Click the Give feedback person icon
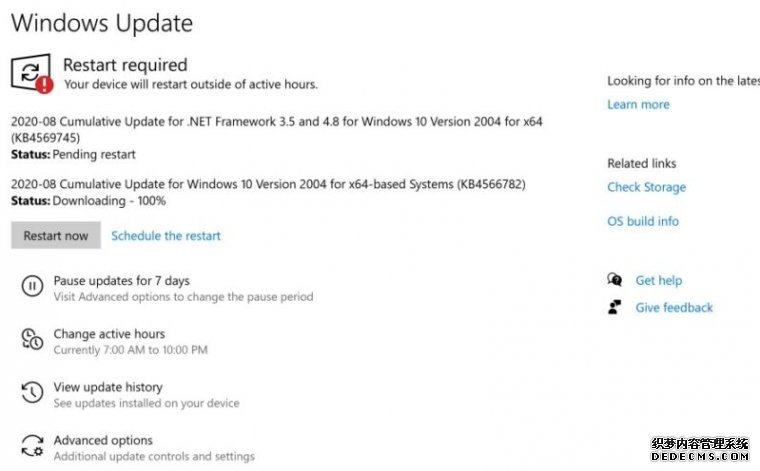 click(x=614, y=307)
